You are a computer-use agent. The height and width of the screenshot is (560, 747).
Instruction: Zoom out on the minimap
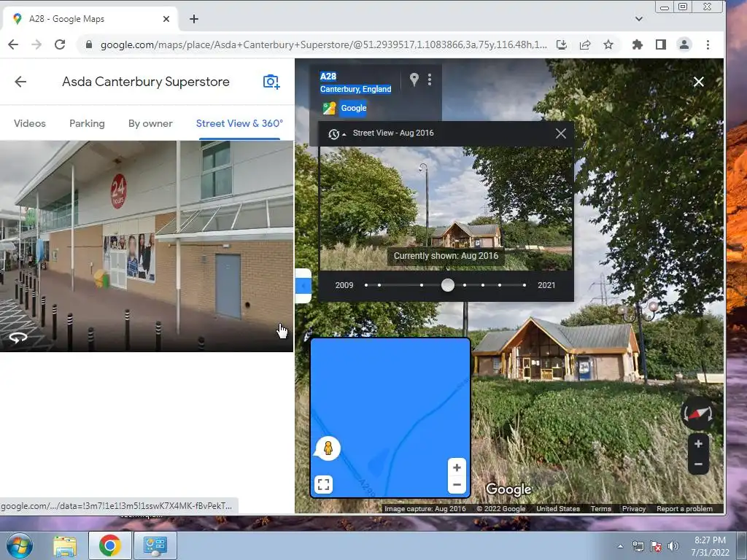(x=457, y=485)
